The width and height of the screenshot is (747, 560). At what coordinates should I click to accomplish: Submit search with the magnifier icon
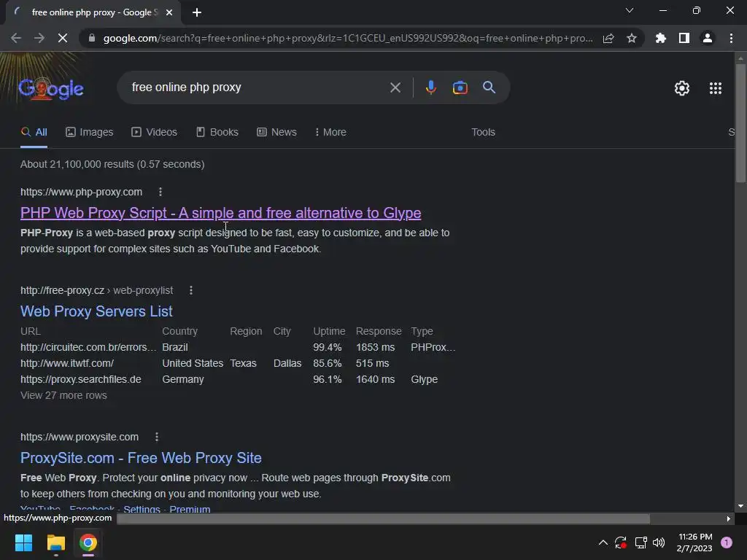(489, 87)
